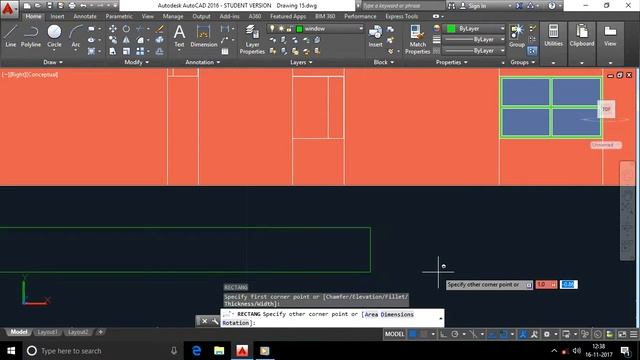
Task: Select the Move tool in Modify panel
Action: (x=113, y=29)
